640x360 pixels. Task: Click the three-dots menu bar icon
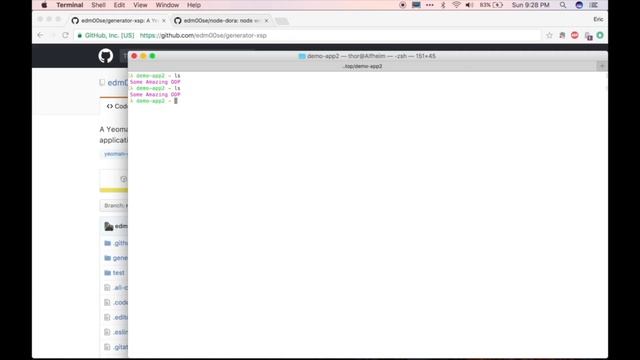click(x=429, y=5)
